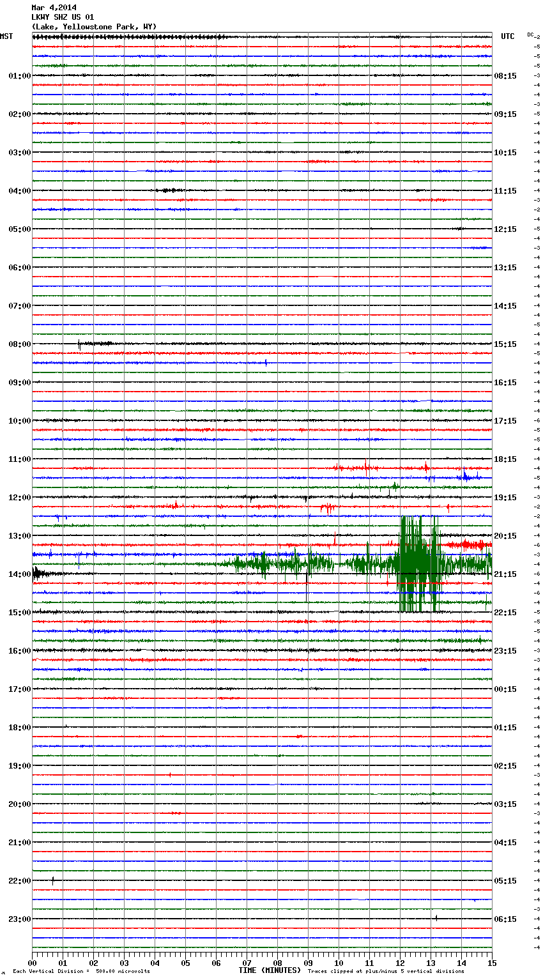543x980 pixels.
Task: Click the 17:15 UTC time label
Action: click(505, 421)
